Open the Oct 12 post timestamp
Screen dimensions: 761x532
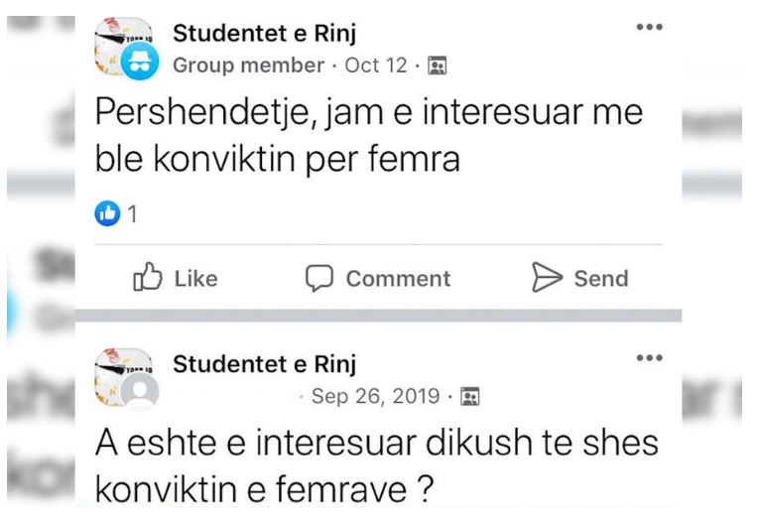[376, 66]
